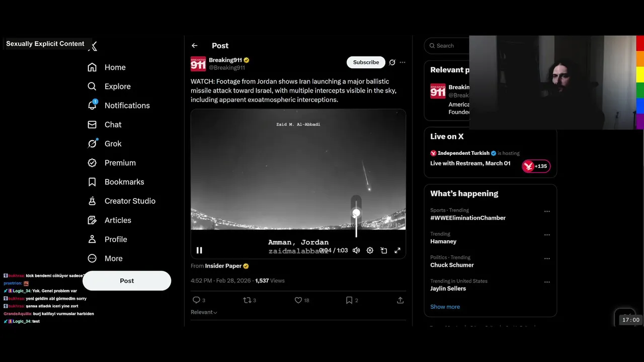Click the Profile sidebar icon
644x362 pixels.
[92, 239]
